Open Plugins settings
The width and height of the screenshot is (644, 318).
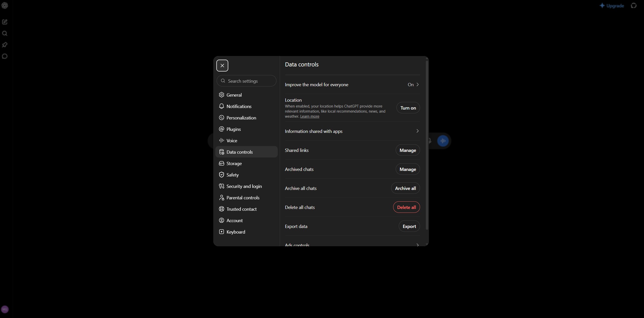tap(246, 129)
